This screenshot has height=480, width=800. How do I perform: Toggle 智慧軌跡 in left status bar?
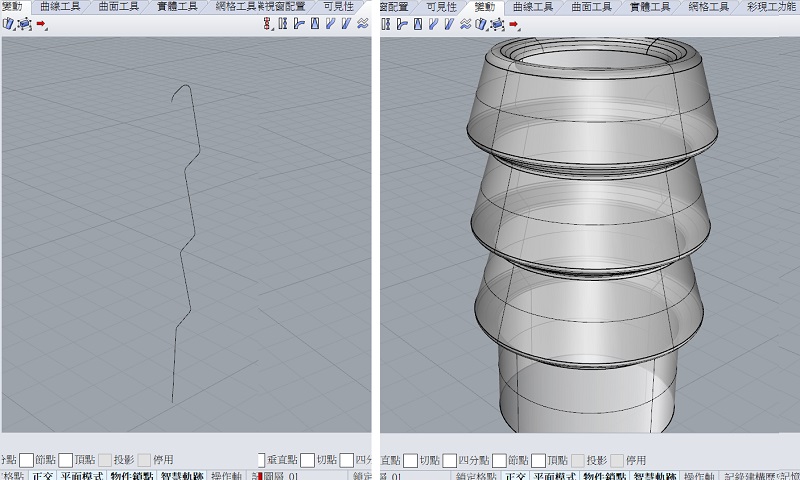coord(182,475)
